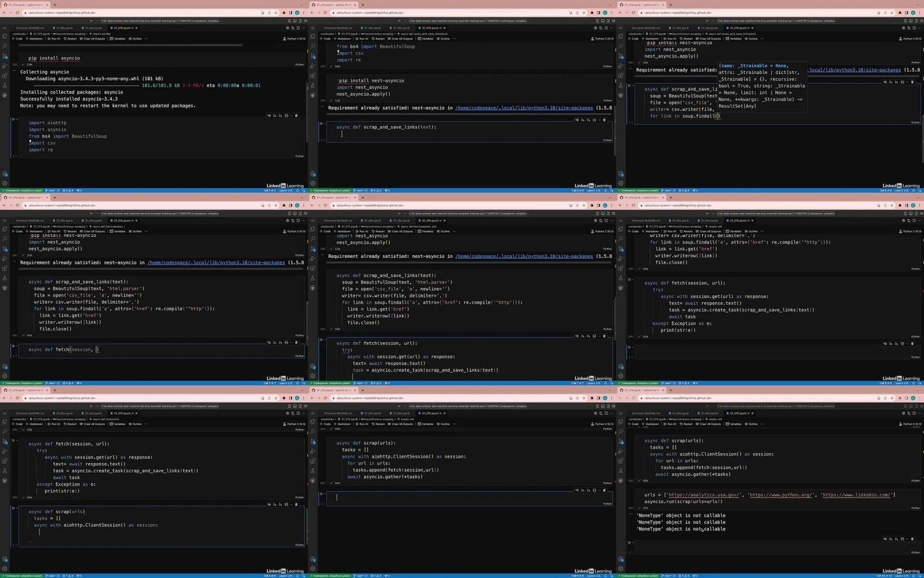Screen dimensions: 924x578
Task: Bookmark page with star icon in top-right frame
Action: 892,12
